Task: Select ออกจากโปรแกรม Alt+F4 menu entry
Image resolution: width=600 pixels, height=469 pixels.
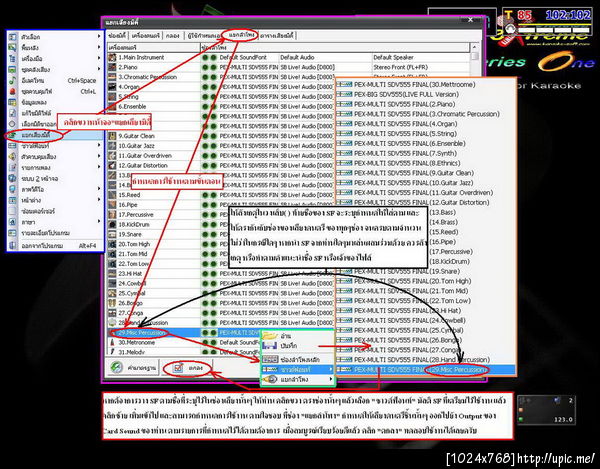Action: click(x=55, y=246)
